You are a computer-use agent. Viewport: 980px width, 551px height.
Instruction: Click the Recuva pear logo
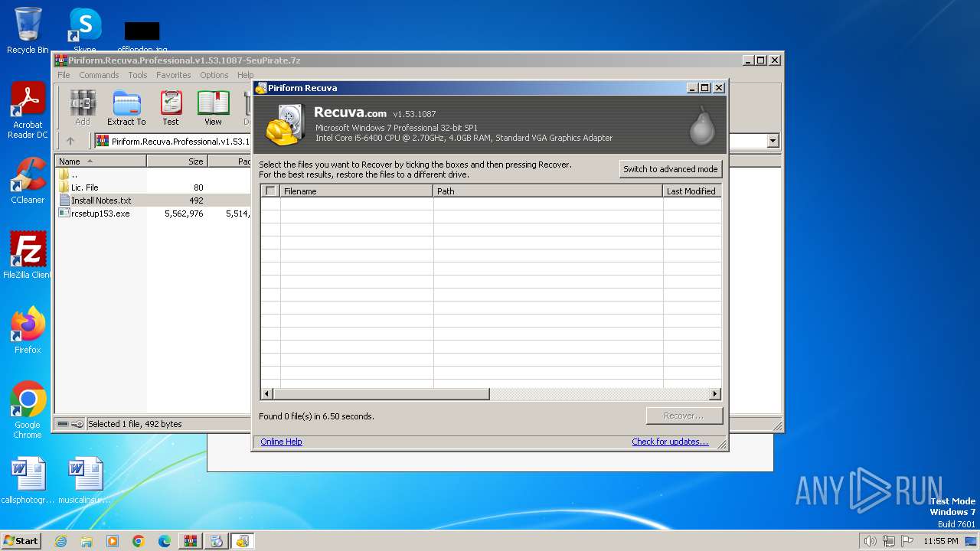[x=702, y=126]
